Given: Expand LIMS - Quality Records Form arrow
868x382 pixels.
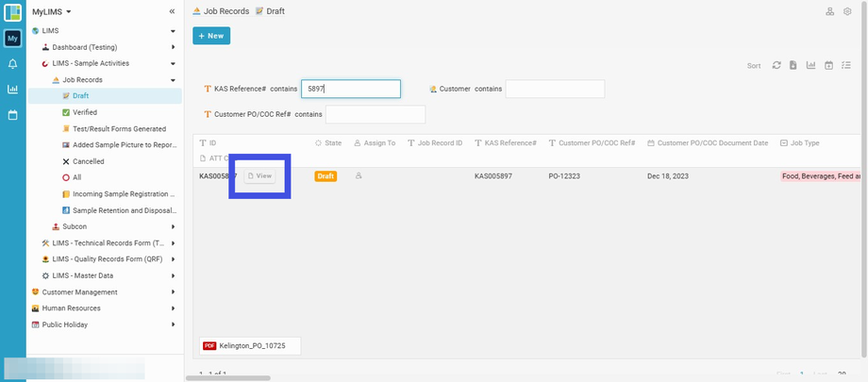Looking at the screenshot, I should pos(173,259).
